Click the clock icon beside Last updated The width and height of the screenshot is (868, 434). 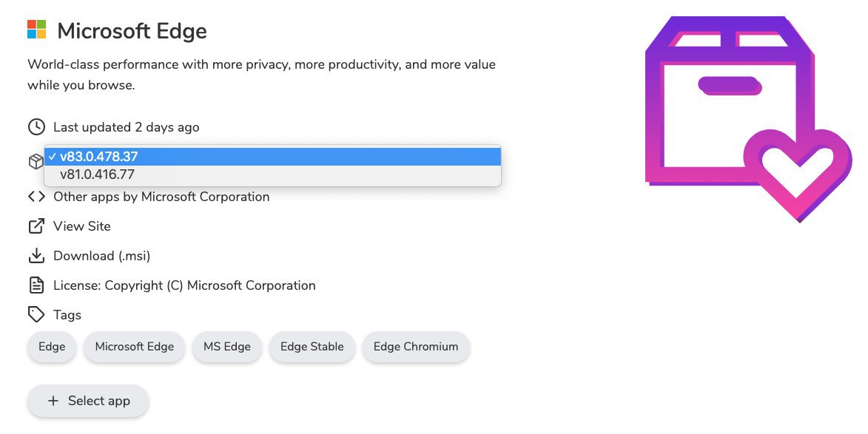pyautogui.click(x=36, y=127)
